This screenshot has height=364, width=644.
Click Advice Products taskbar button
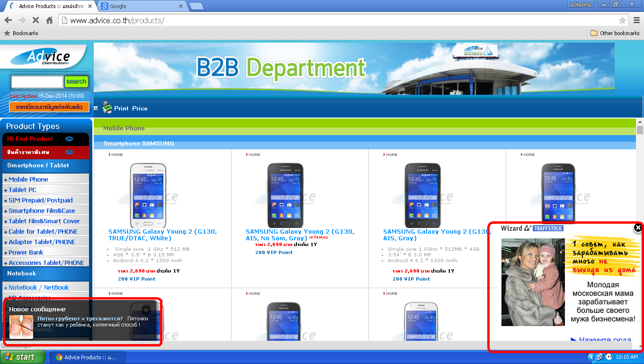(x=87, y=357)
